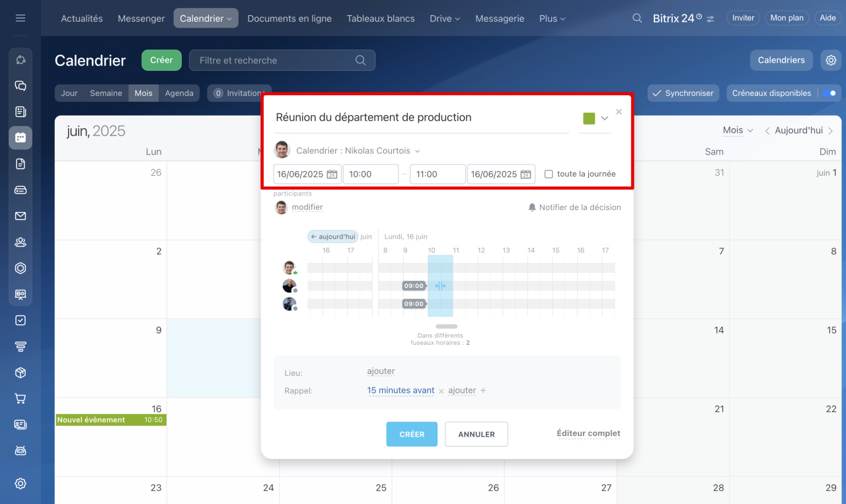846x504 pixels.
Task: Open the document page sidebar icon
Action: coord(20,164)
